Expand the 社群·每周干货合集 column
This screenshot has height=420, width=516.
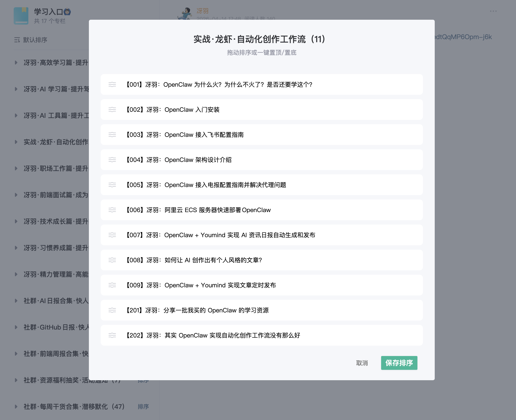pyautogui.click(x=16, y=407)
